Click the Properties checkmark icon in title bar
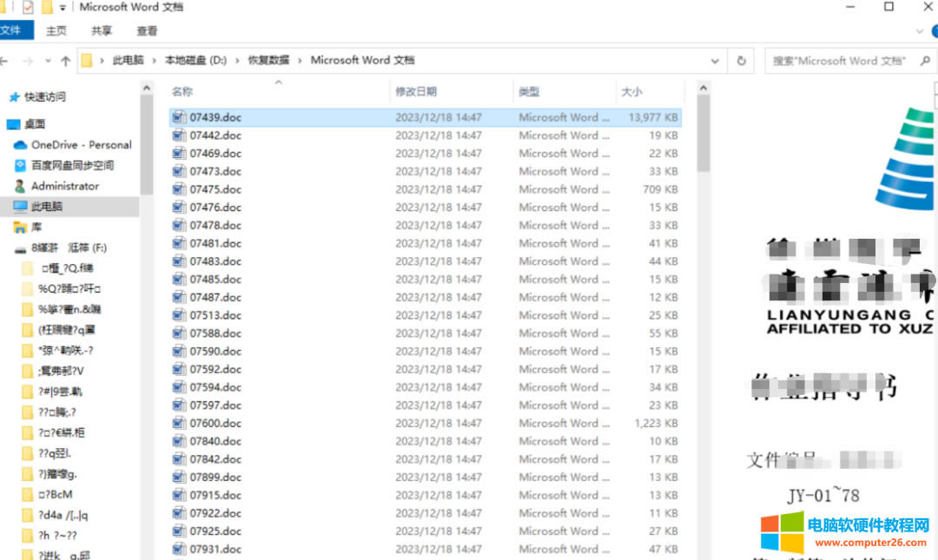Image resolution: width=938 pixels, height=560 pixels. click(28, 8)
